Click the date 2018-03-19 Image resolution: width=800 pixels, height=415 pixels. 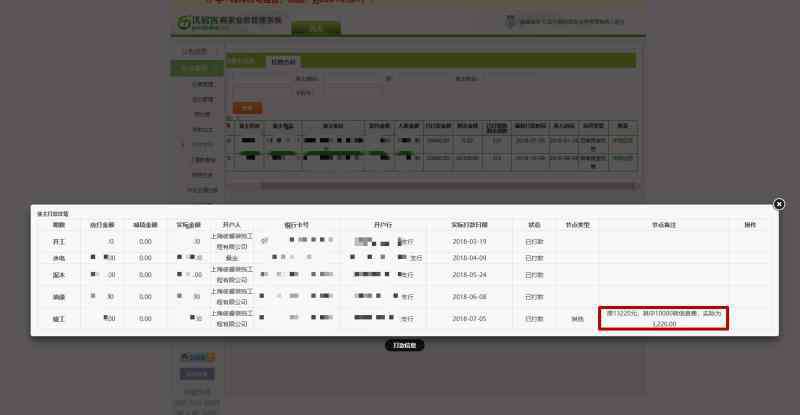pyautogui.click(x=469, y=242)
